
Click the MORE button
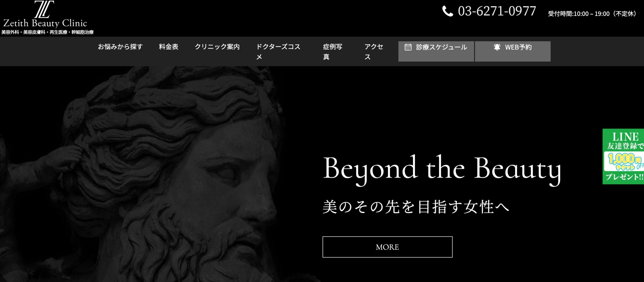click(387, 247)
